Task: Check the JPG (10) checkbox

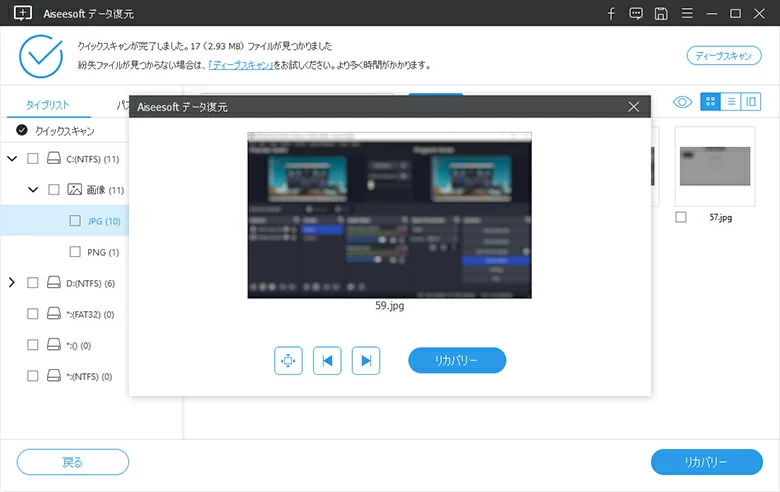Action: (75, 221)
